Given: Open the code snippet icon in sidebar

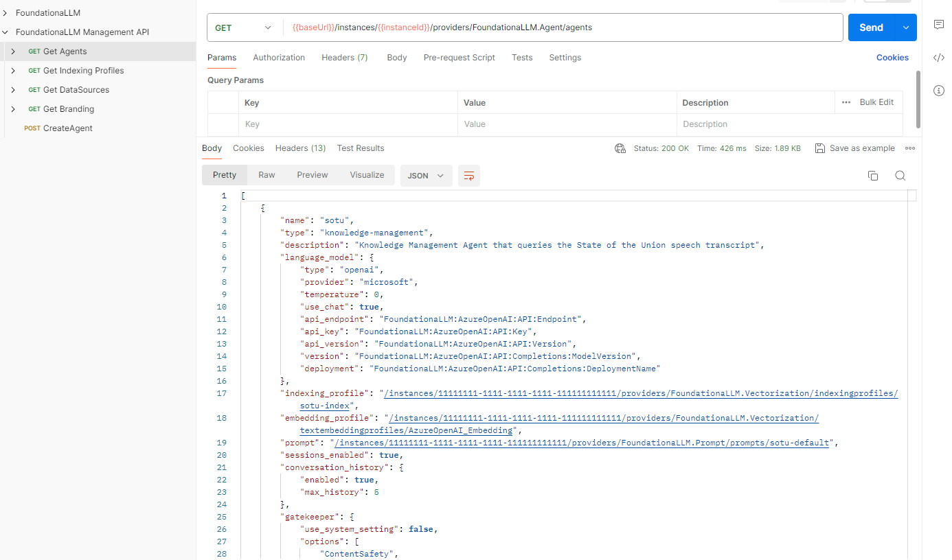Looking at the screenshot, I should pos(938,58).
